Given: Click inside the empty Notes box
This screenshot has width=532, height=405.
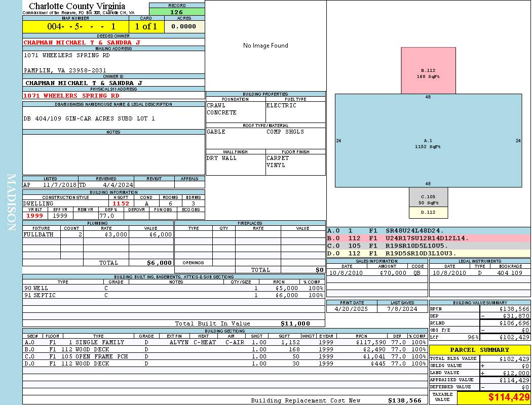Looking at the screenshot, I should [x=113, y=154].
